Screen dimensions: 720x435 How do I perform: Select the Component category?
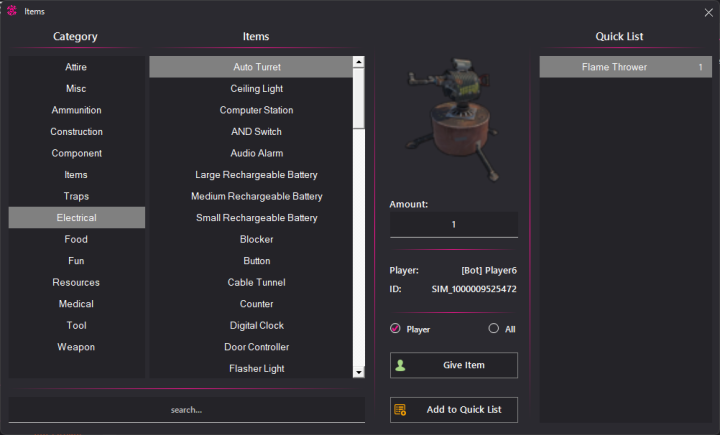(x=77, y=153)
